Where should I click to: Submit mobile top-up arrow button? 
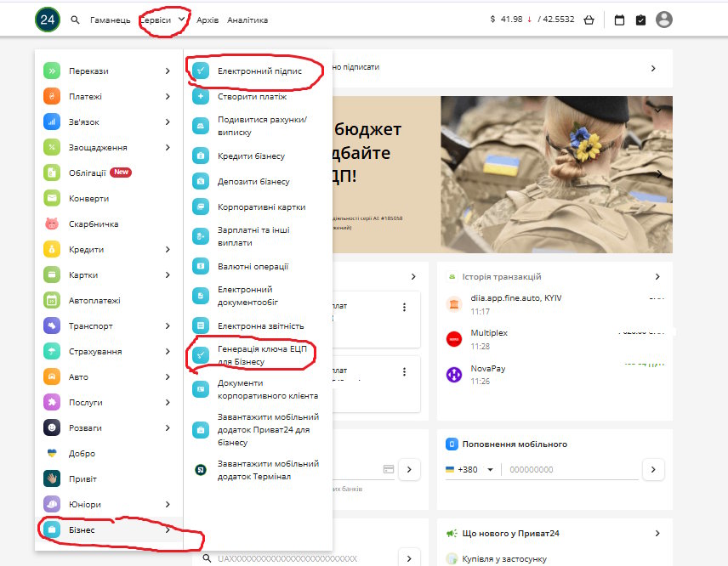[652, 469]
